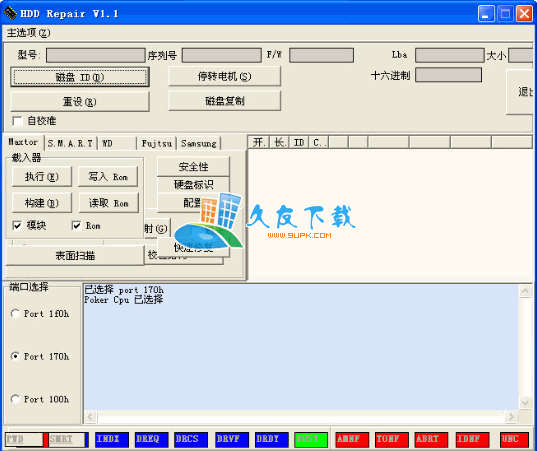Screen dimensions: 537x451
Task: Click the 硬盘标识 button
Action: [x=193, y=185]
